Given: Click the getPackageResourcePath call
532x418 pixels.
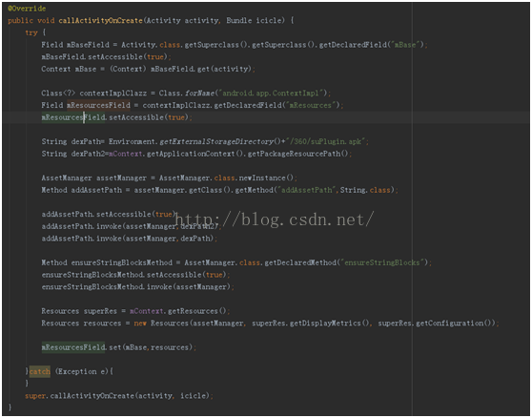Looking at the screenshot, I should [297, 154].
